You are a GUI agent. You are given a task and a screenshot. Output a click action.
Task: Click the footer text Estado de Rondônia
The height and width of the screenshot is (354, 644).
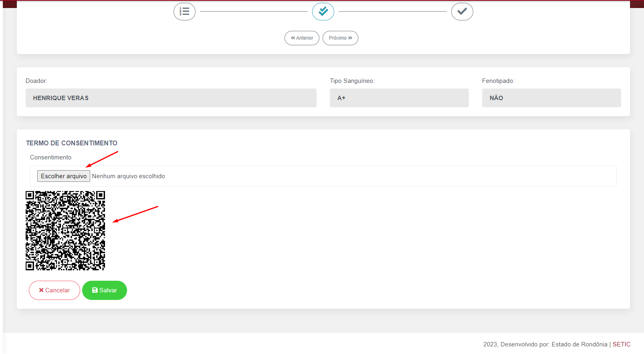tap(579, 344)
